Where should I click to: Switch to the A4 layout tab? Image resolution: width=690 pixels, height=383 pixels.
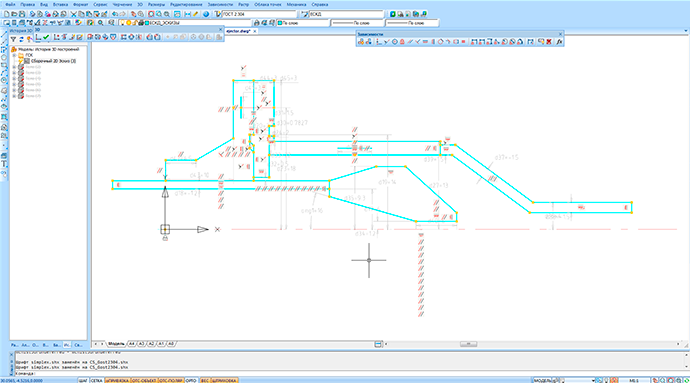(x=131, y=344)
